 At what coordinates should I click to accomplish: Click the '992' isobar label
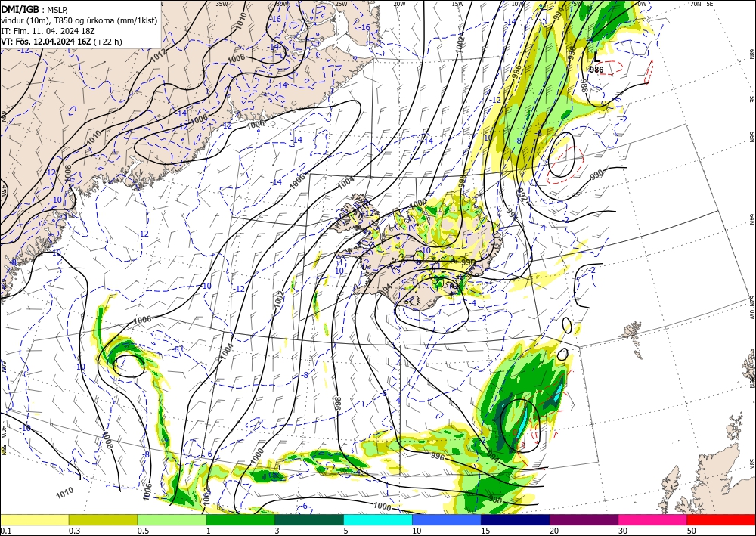[522, 194]
